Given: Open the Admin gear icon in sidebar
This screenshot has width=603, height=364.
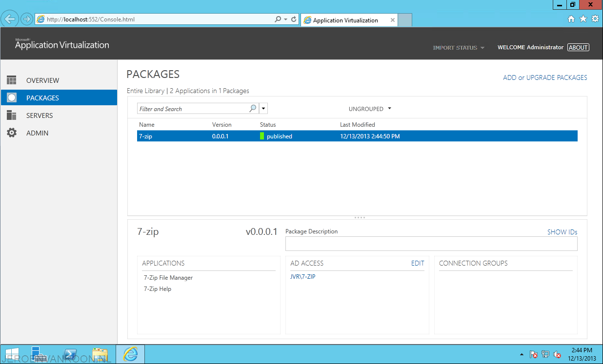Looking at the screenshot, I should tap(12, 133).
